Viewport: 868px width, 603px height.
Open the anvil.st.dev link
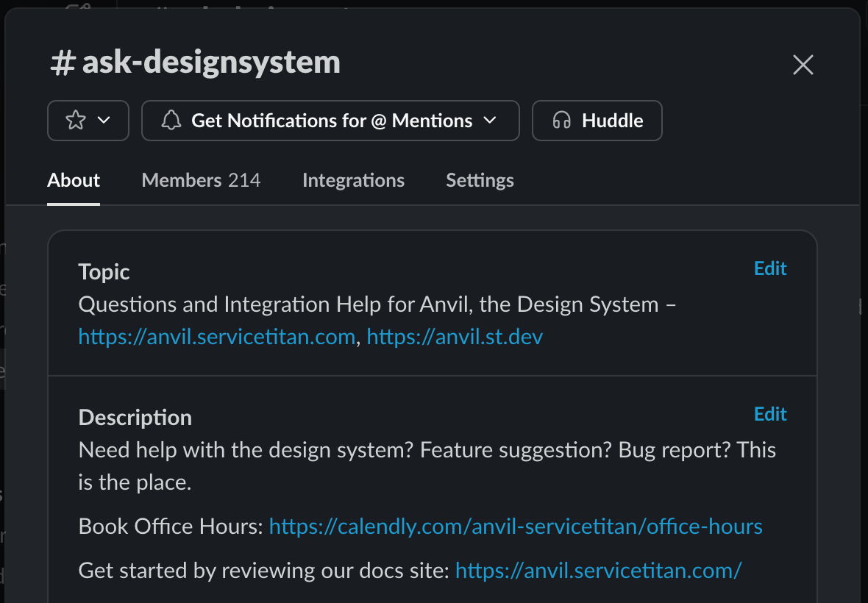(x=455, y=336)
